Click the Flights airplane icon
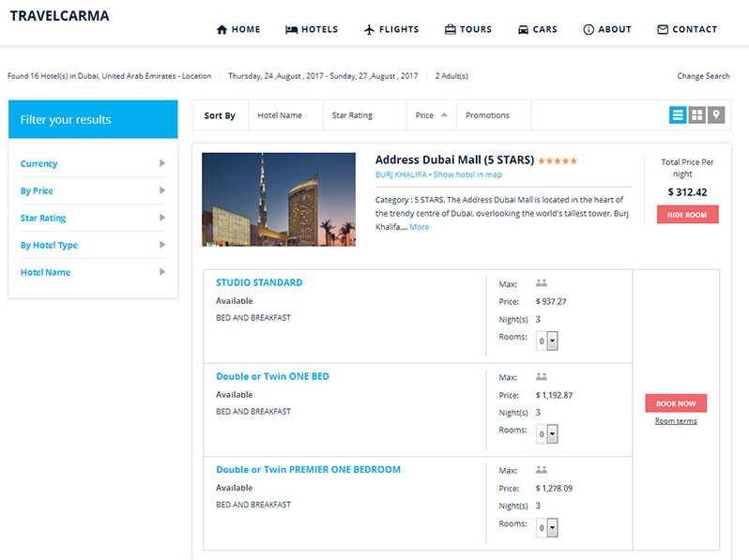The height and width of the screenshot is (560, 749). tap(369, 30)
